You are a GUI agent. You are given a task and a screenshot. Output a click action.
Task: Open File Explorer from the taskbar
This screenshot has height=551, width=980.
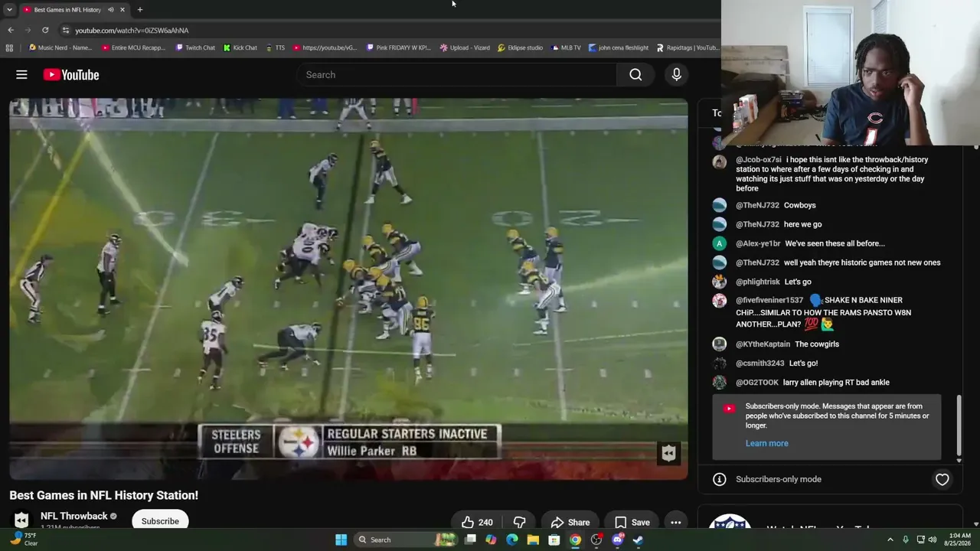click(533, 540)
